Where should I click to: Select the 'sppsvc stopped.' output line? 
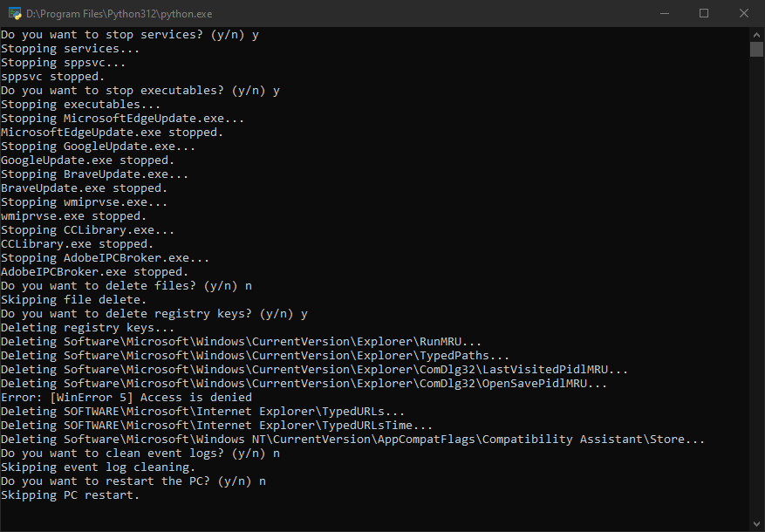(x=52, y=76)
